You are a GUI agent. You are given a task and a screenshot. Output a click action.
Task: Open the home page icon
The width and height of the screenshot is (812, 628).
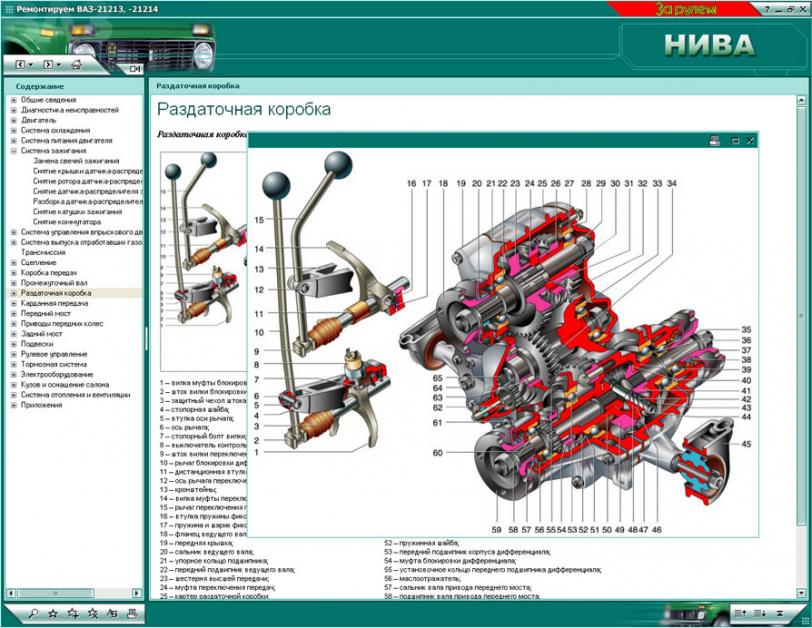[76, 65]
